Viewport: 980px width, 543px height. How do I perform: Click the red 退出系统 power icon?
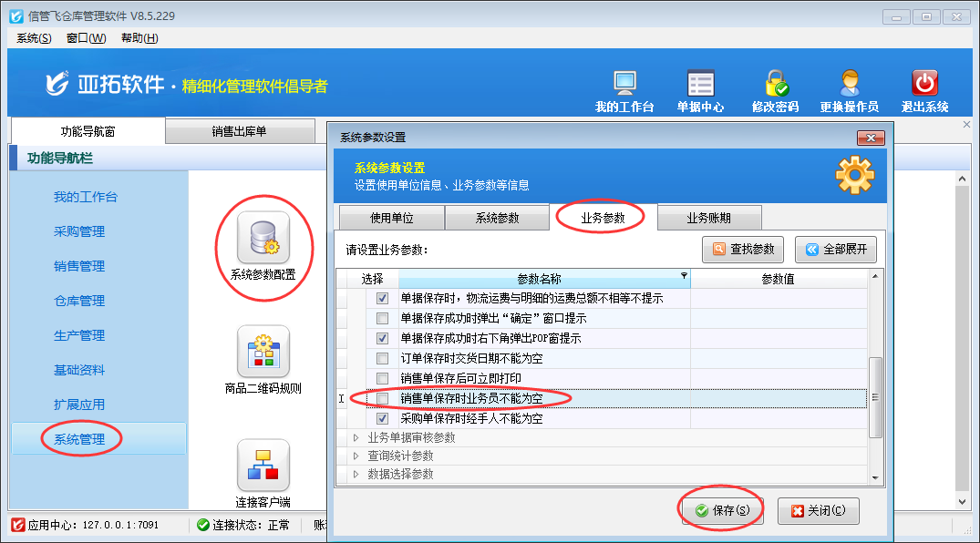click(924, 84)
